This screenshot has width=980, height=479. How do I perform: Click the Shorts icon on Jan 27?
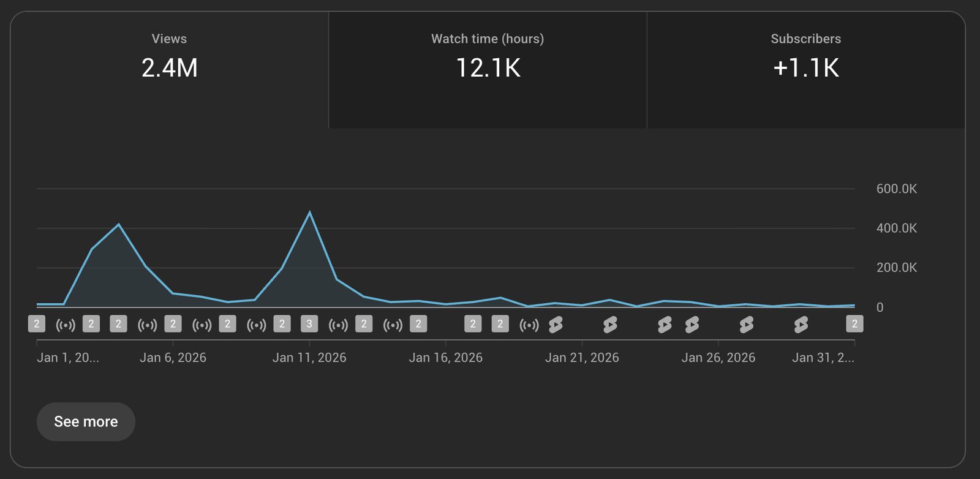pos(747,325)
